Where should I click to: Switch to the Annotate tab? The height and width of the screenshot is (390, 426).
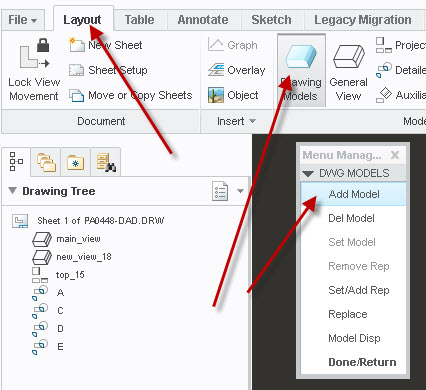coord(203,20)
